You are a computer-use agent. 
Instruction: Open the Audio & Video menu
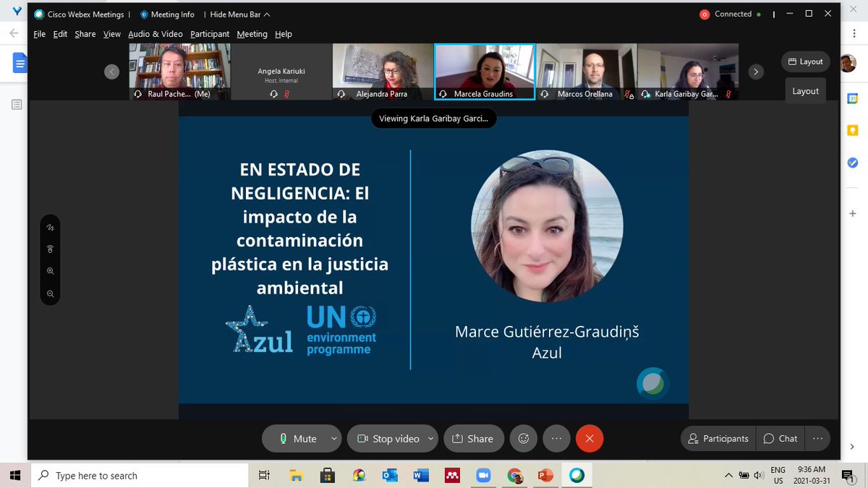pos(155,34)
